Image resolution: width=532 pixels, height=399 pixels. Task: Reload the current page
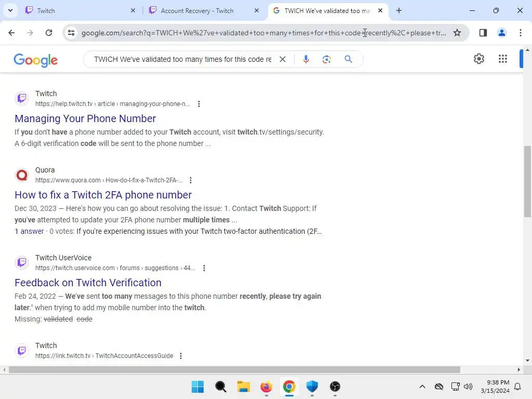[x=49, y=33]
